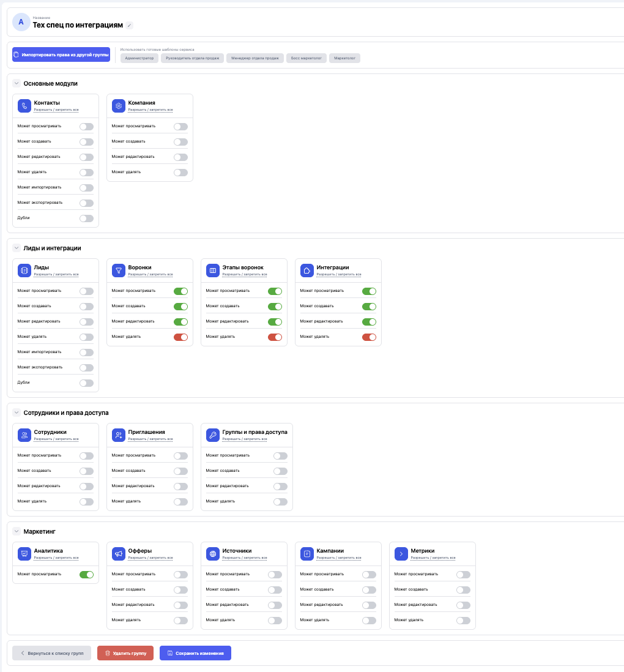Enable Контакты 'Может просматривать' toggle
Viewport: 624px width, 672px height.
(x=86, y=127)
